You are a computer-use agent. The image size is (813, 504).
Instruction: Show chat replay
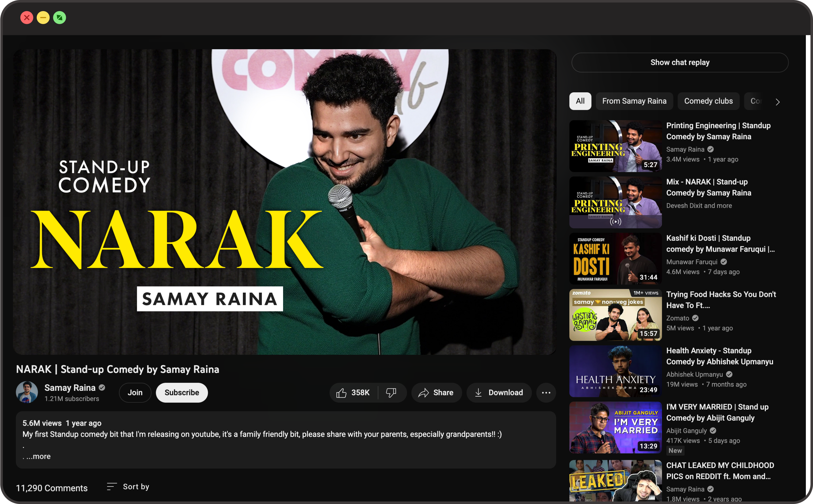click(x=680, y=62)
